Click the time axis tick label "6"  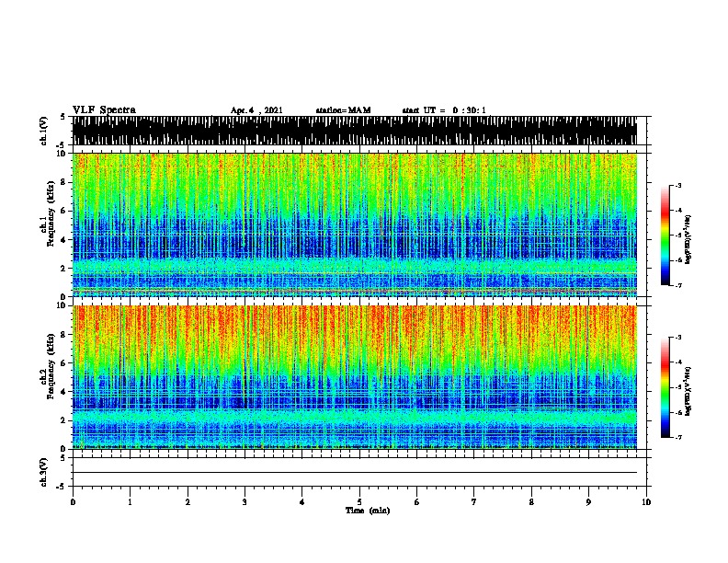(417, 502)
